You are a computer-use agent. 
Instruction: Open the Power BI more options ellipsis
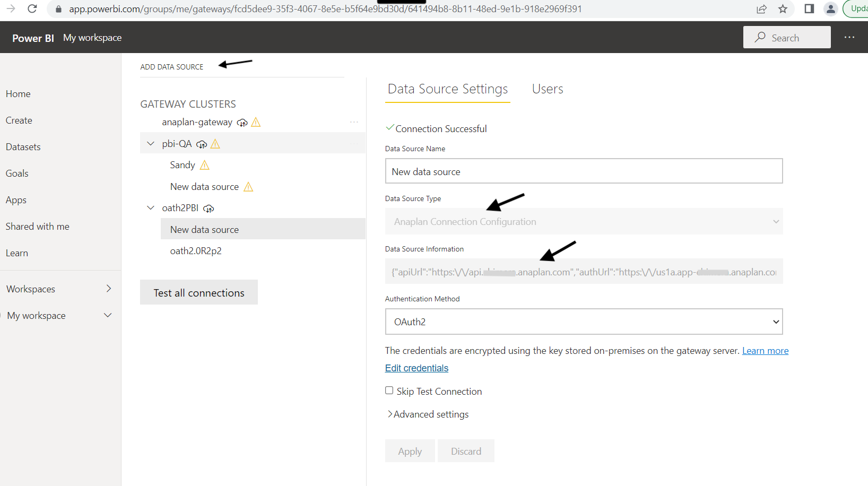849,37
